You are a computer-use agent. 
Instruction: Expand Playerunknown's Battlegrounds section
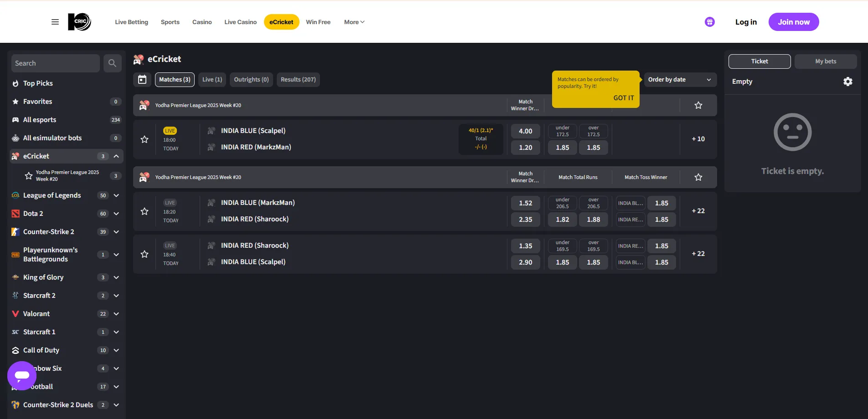coord(116,255)
